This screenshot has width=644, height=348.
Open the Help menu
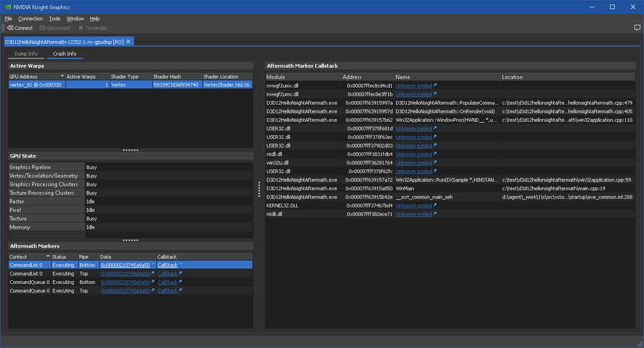[95, 18]
